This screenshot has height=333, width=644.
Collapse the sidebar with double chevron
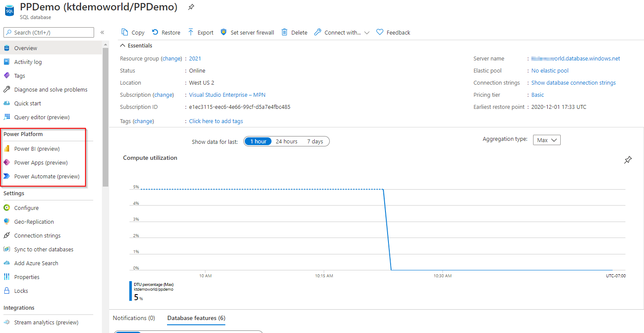102,32
